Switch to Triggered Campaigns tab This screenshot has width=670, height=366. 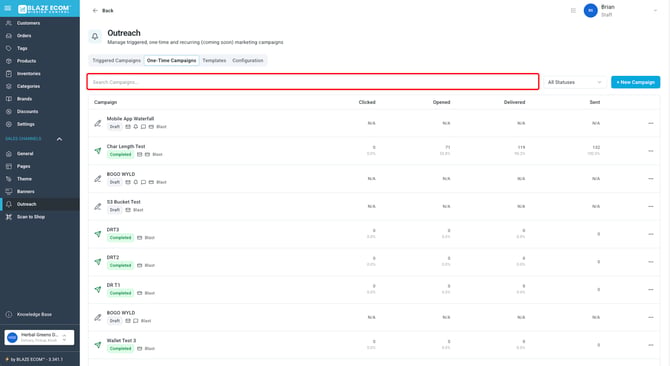point(116,61)
